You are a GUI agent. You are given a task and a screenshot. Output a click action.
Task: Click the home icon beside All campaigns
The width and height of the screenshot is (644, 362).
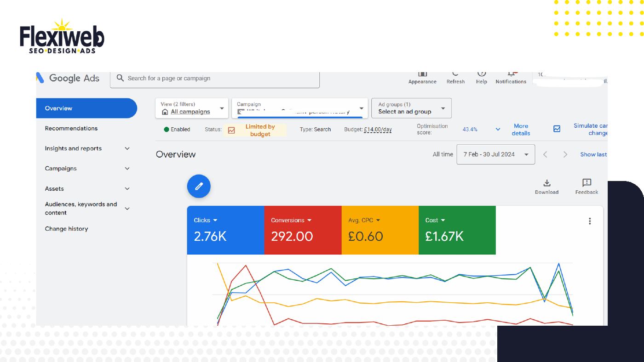pyautogui.click(x=165, y=112)
